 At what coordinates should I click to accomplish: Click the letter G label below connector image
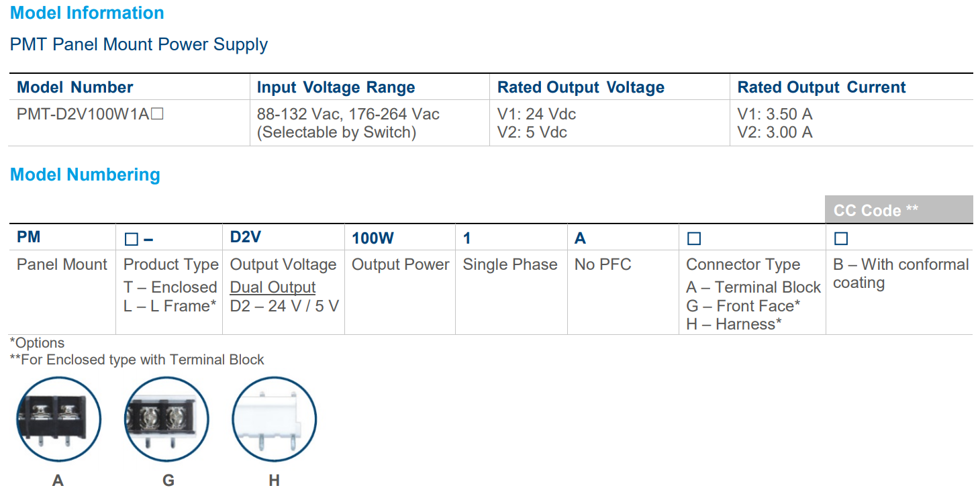point(168,481)
